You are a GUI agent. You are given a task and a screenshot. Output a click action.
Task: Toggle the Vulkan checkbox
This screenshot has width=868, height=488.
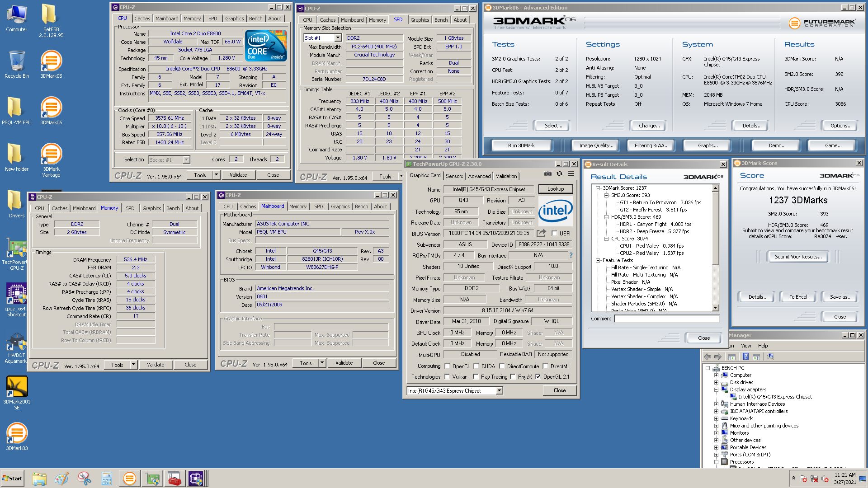pos(447,377)
